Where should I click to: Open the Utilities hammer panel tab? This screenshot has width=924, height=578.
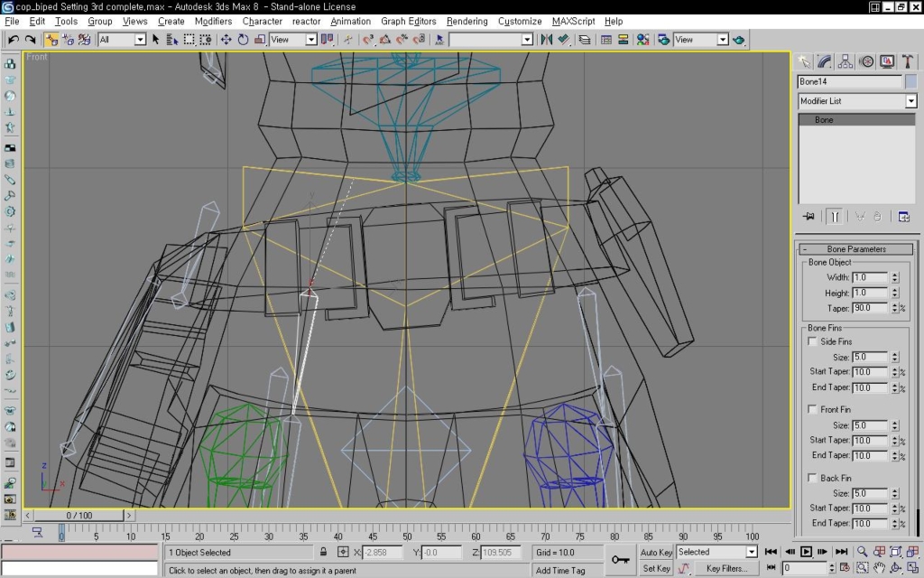(x=908, y=61)
